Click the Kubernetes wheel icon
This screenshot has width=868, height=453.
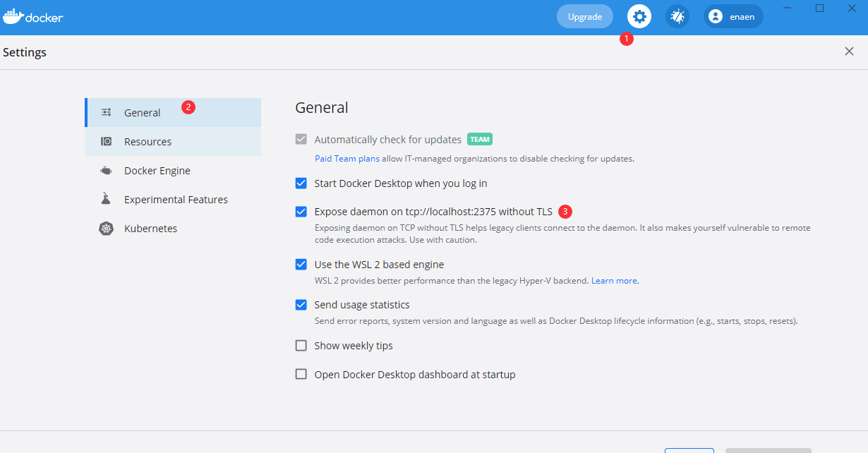pos(107,229)
